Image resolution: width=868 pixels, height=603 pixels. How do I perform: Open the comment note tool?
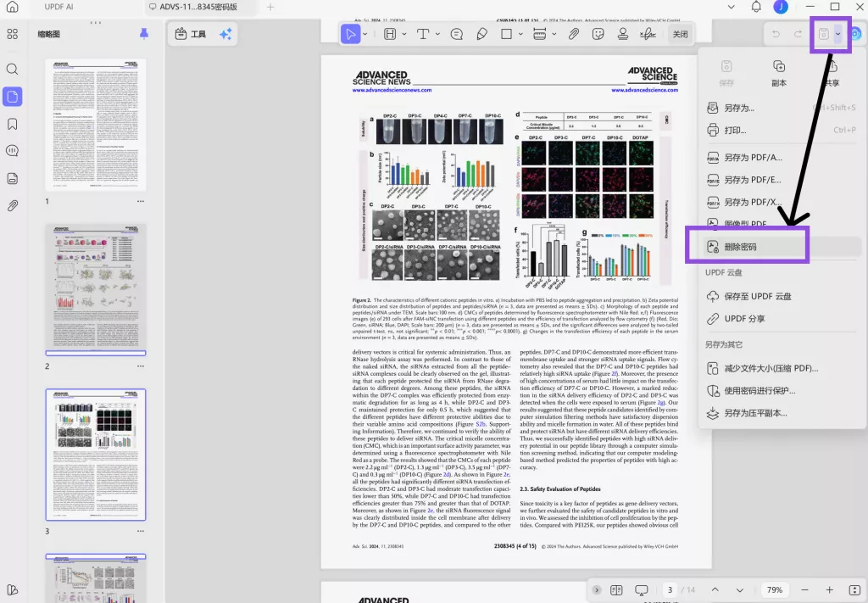tap(457, 34)
